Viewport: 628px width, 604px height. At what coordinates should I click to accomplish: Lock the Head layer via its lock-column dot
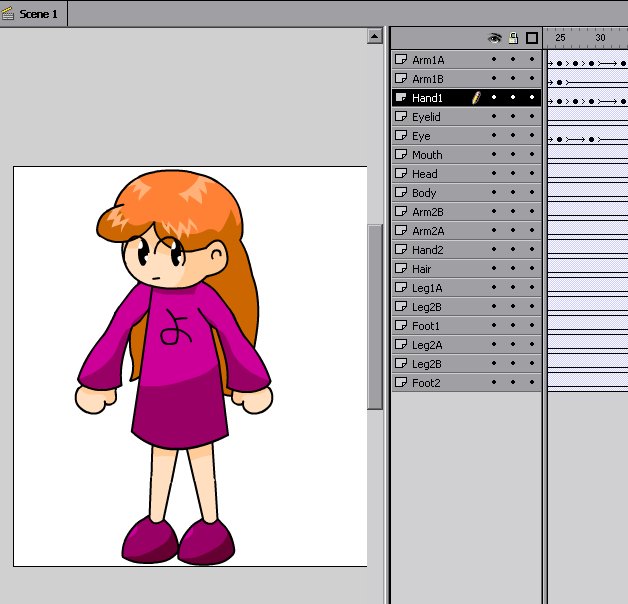tap(513, 174)
